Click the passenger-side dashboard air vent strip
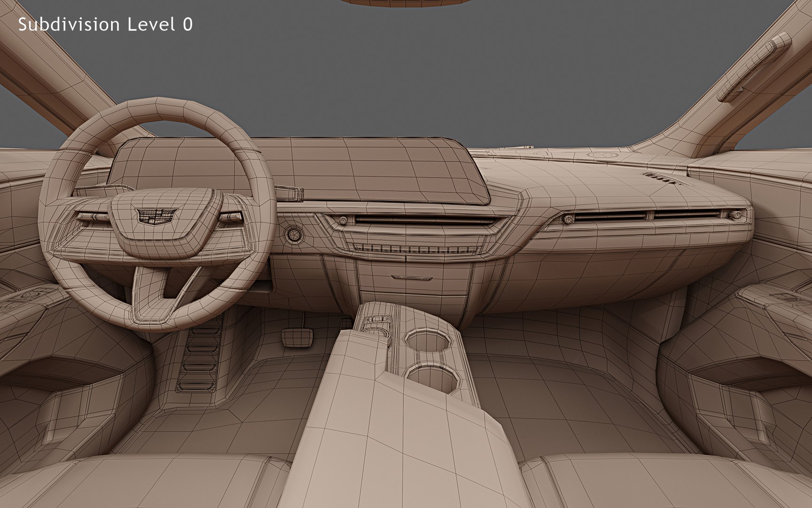Screen dimensions: 812x508 [x=653, y=216]
